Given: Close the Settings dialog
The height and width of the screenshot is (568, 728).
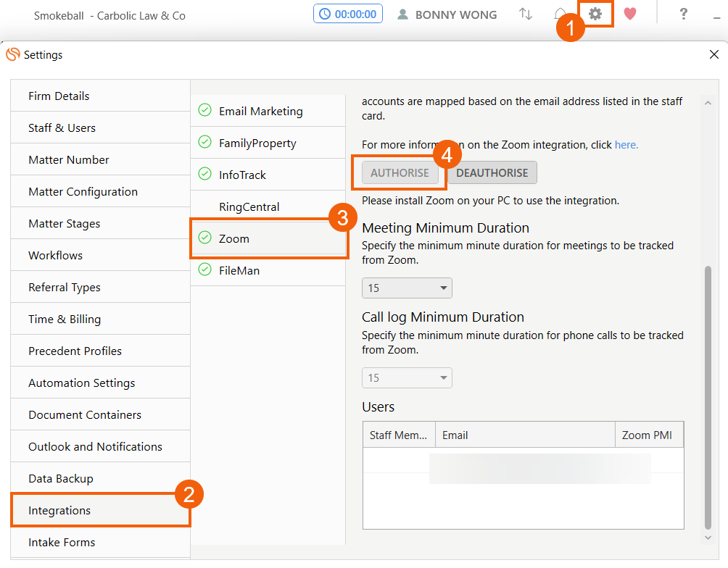Looking at the screenshot, I should pos(714,54).
